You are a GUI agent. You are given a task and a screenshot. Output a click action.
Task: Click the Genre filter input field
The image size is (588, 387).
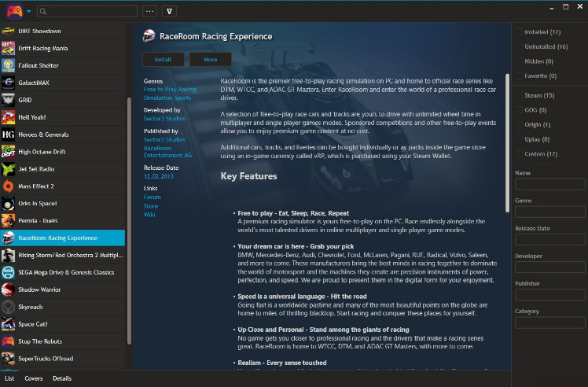click(x=549, y=212)
